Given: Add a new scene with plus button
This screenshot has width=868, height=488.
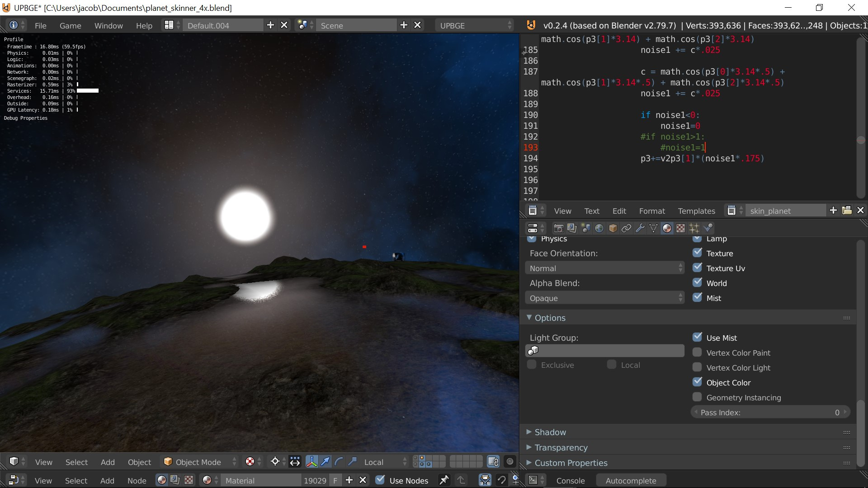Looking at the screenshot, I should [x=404, y=25].
